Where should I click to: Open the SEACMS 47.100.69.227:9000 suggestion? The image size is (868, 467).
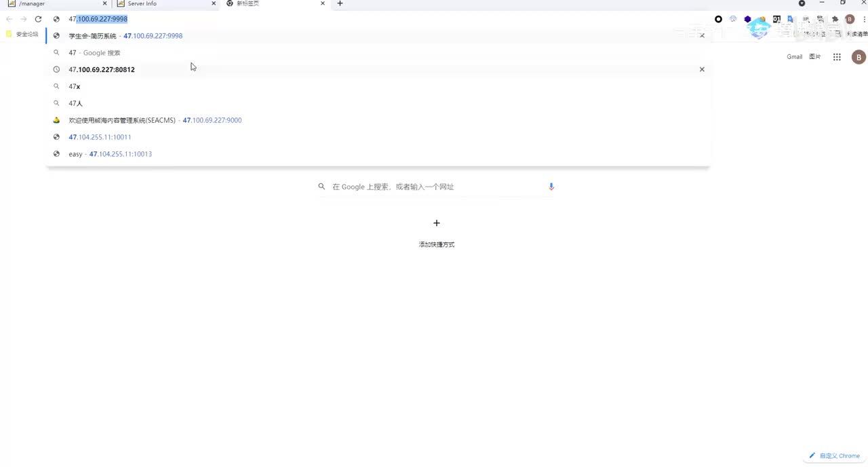pos(378,120)
